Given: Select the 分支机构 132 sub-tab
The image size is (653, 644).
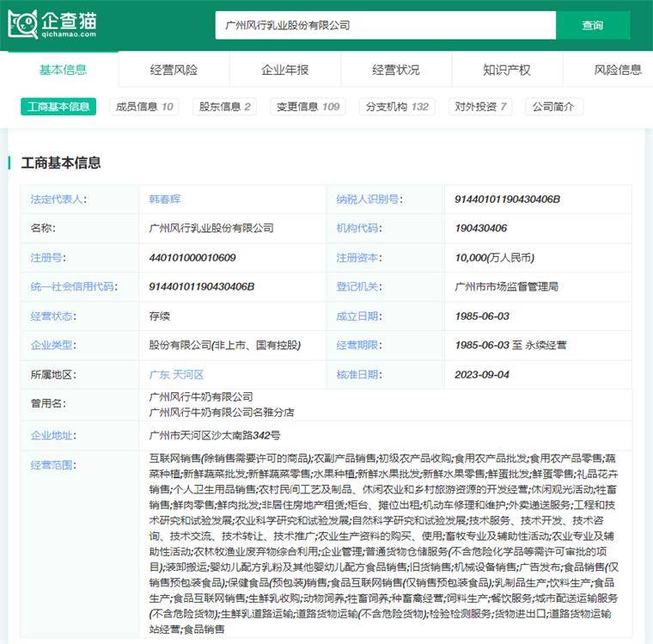Looking at the screenshot, I should tap(397, 107).
